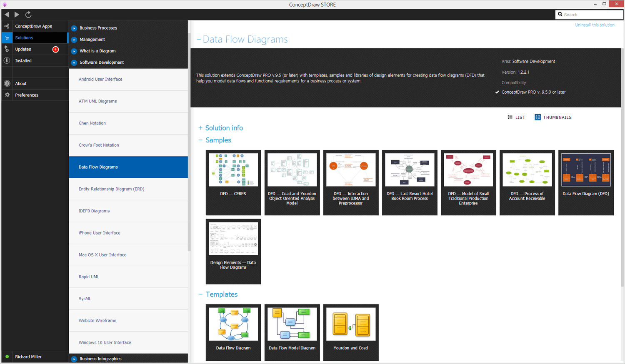Click the List view icon
The width and height of the screenshot is (625, 364).
[x=510, y=117]
